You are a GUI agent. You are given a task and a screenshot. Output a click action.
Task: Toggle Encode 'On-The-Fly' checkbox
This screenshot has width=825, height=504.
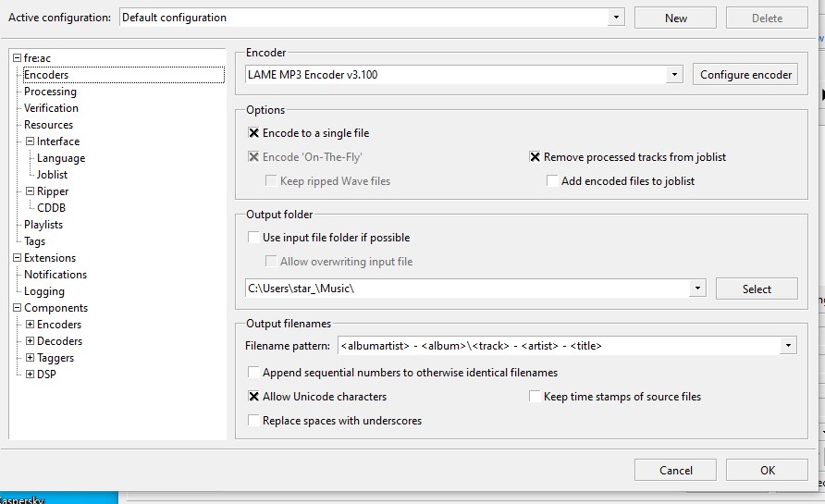(x=253, y=157)
